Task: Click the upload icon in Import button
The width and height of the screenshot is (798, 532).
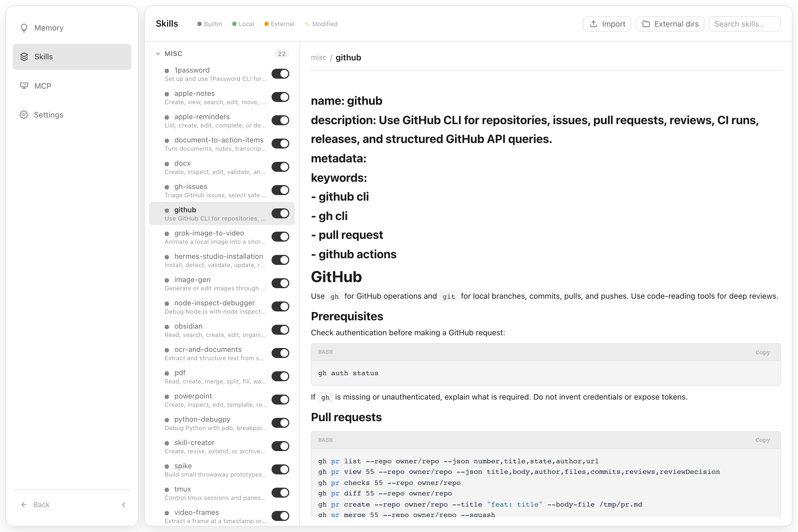Action: pyautogui.click(x=594, y=24)
